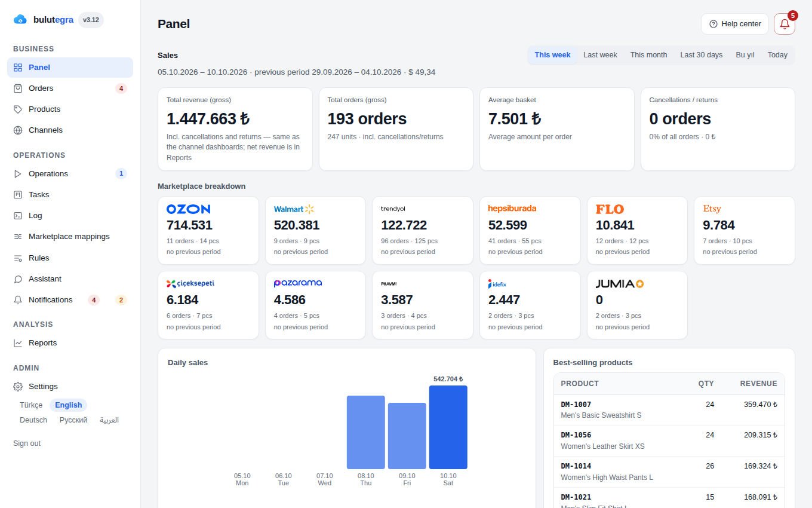Go to Products using the tag icon
812x508 pixels.
[x=18, y=109]
